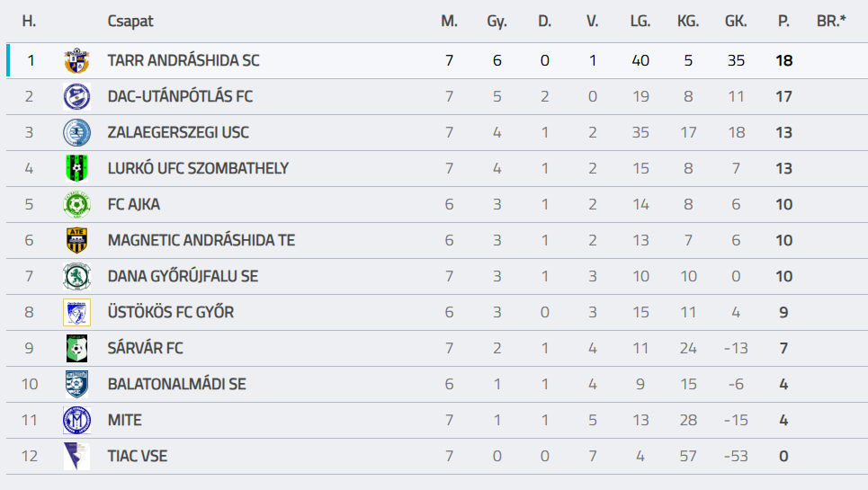Click the FC Ajka team crest
Image resolution: width=868 pixels, height=490 pixels.
76,205
